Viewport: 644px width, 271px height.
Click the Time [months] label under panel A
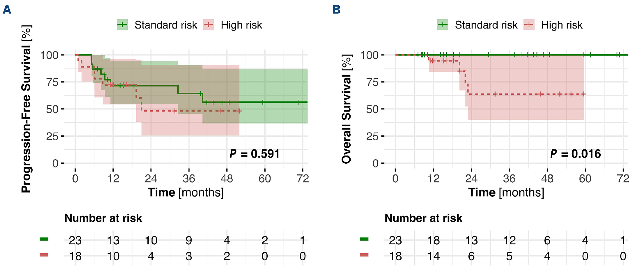click(x=186, y=192)
